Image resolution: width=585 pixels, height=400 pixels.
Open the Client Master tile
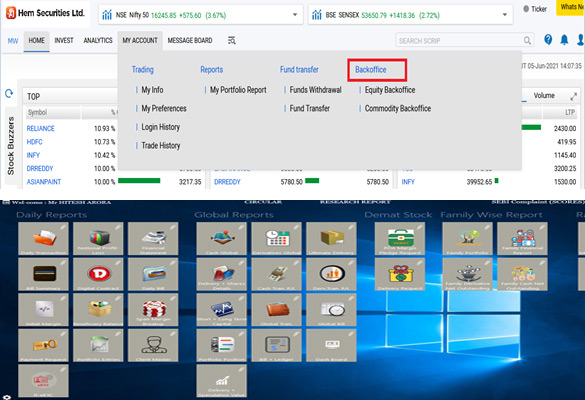coord(153,345)
